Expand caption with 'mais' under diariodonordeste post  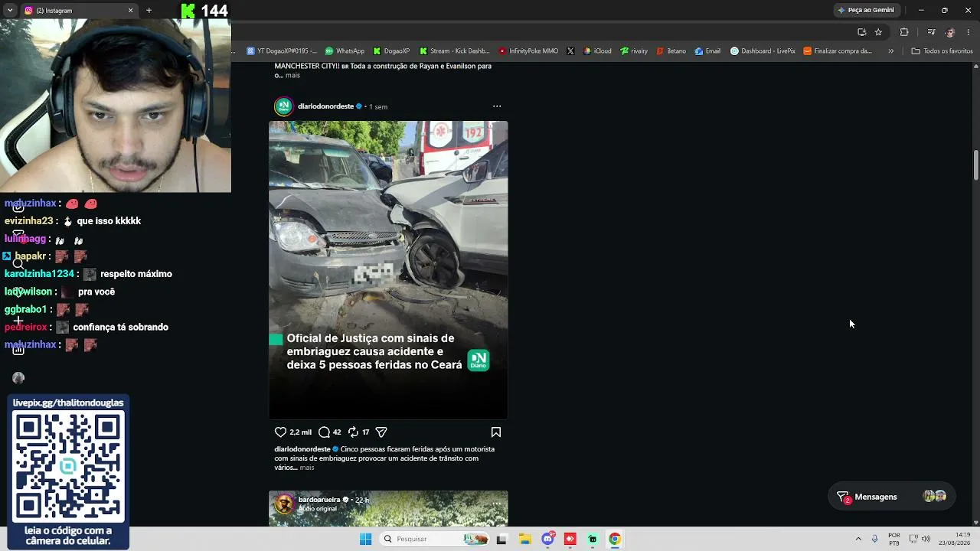pyautogui.click(x=307, y=468)
